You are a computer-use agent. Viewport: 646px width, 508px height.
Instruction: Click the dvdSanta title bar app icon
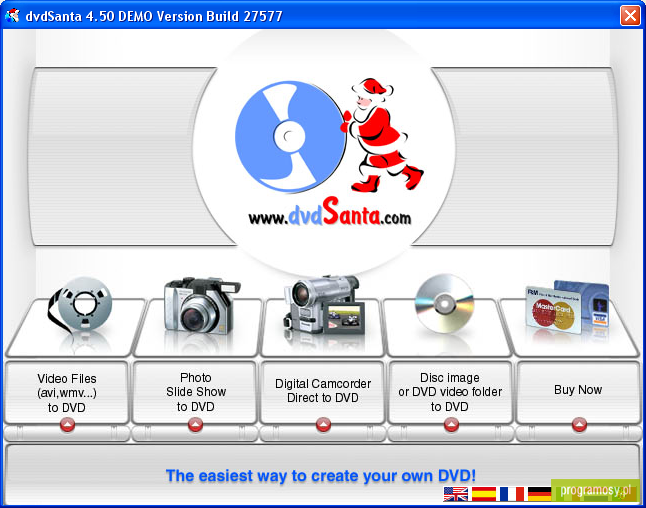(12, 15)
